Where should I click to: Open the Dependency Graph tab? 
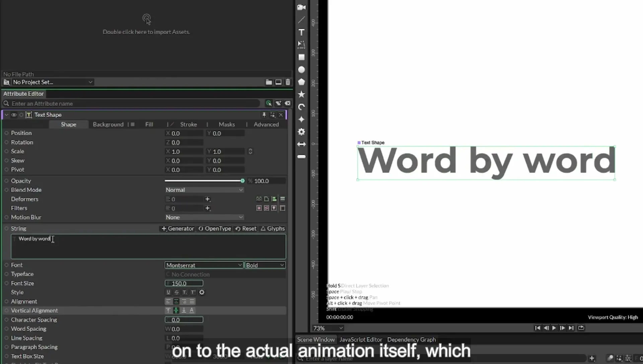coord(412,340)
